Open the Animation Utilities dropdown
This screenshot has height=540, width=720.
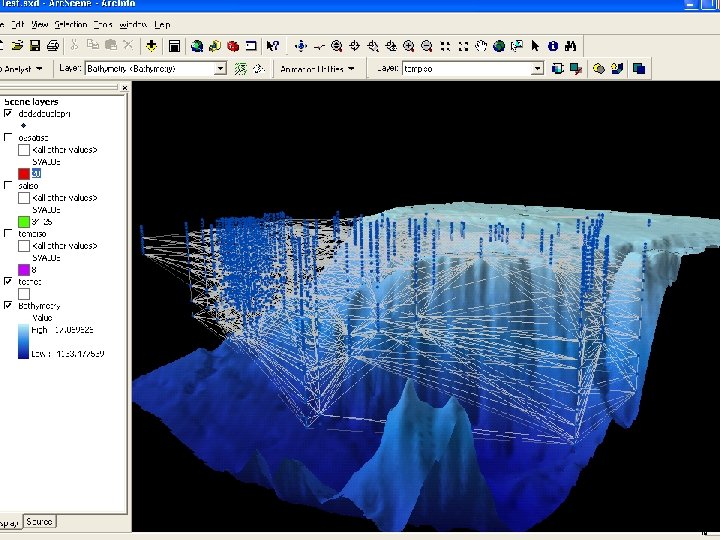pos(317,69)
